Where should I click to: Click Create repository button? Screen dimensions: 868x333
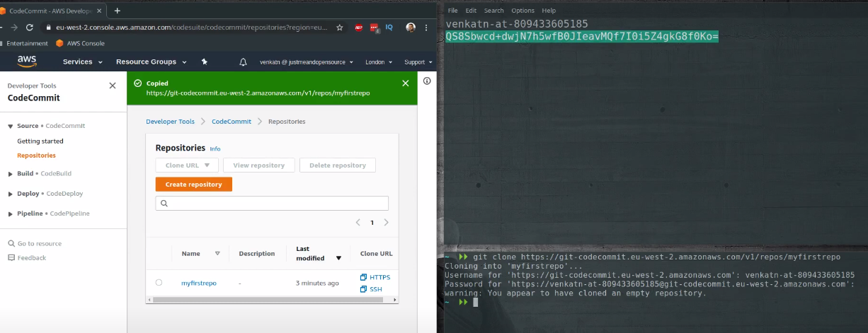pos(194,185)
